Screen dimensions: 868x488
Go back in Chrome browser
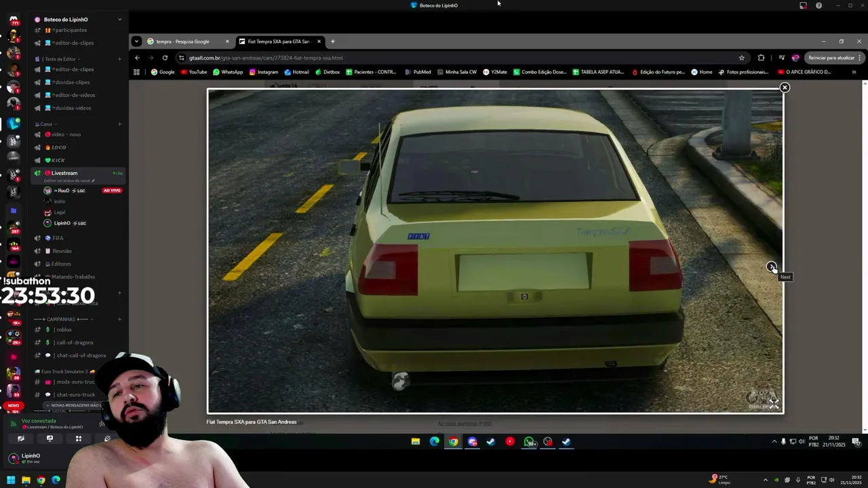[x=137, y=58]
